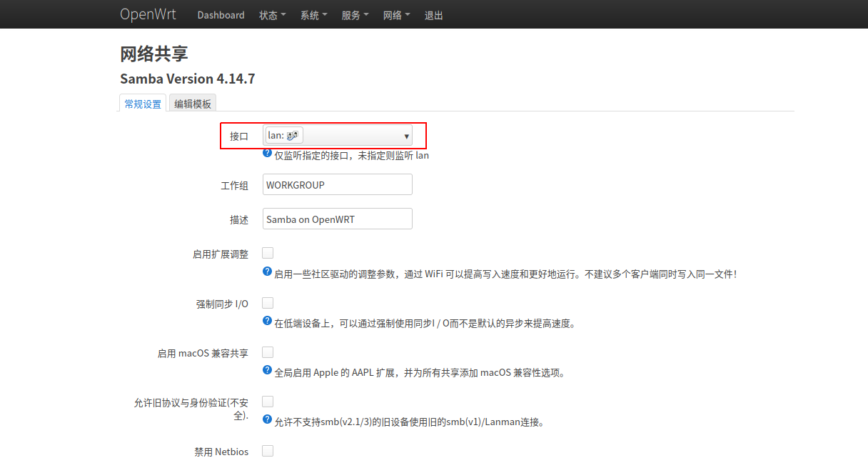
Task: Click the 描述 field label
Action: (x=239, y=219)
